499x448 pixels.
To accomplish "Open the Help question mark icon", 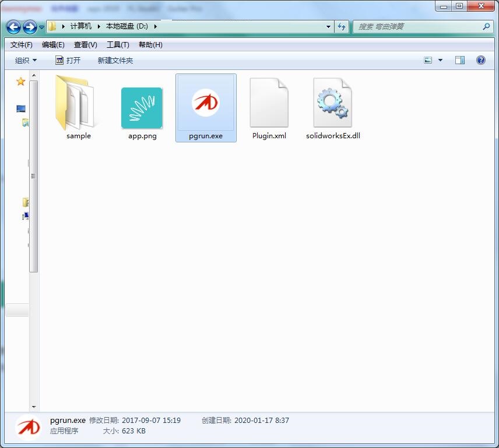I will pos(481,60).
